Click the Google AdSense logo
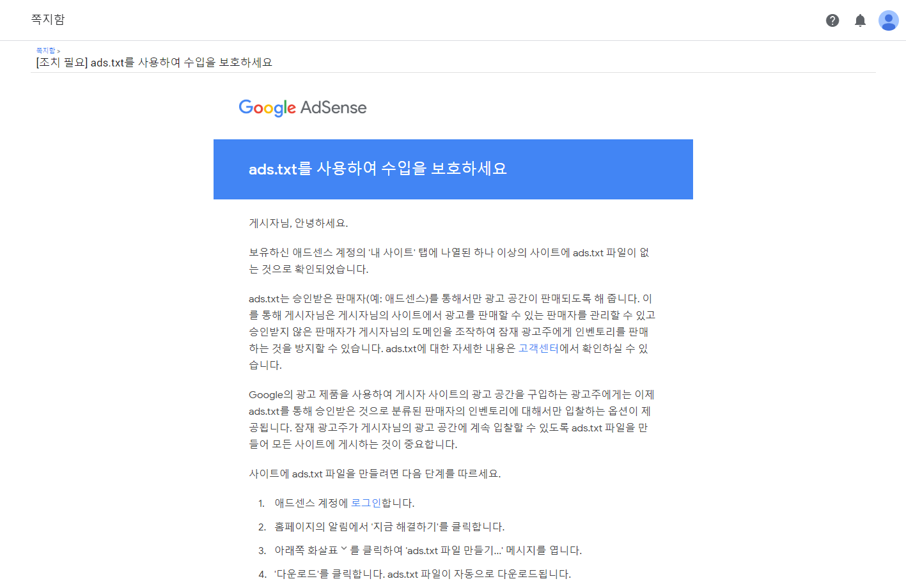 (302, 107)
